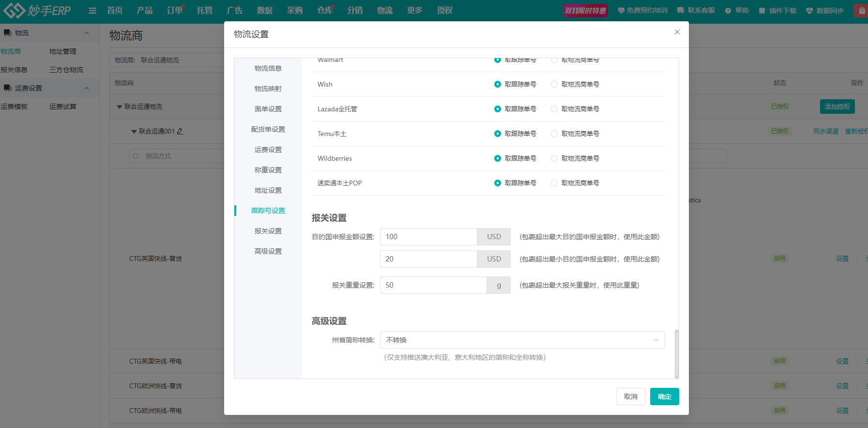Click the edit pencil beside 联合运通001
This screenshot has width=868, height=428.
[180, 131]
